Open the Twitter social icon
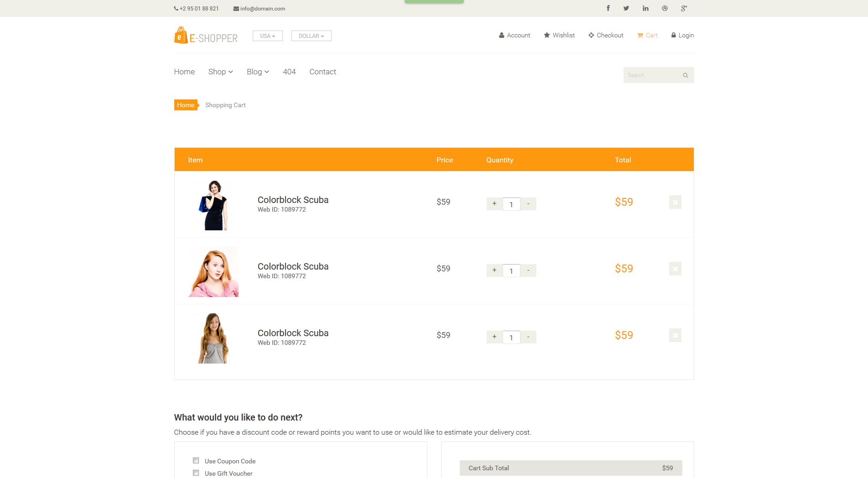The width and height of the screenshot is (868, 478). pos(626,8)
